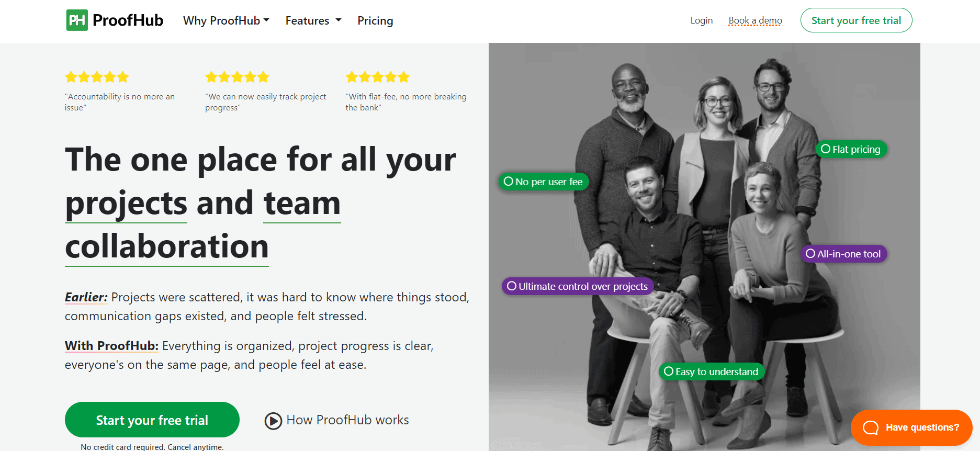Click the Earlier: label text
The height and width of the screenshot is (451, 980).
tap(86, 297)
